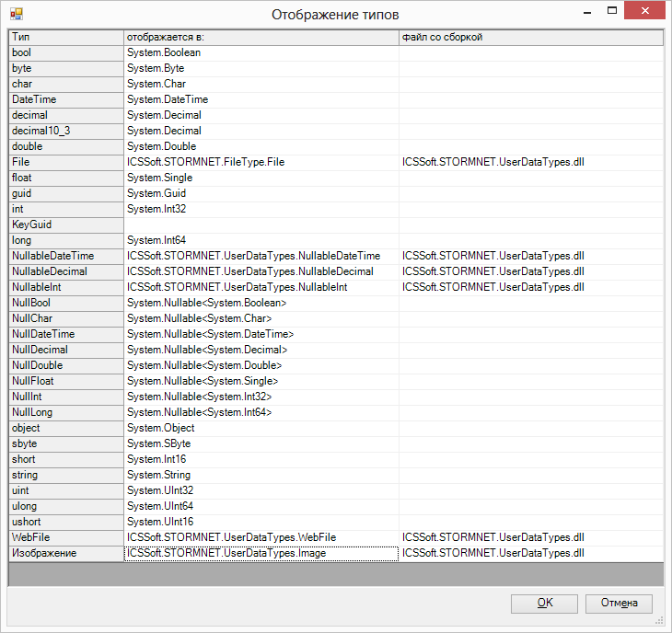The width and height of the screenshot is (672, 633).
Task: Select the 'NullableDateTime' type cell
Action: coord(66,256)
